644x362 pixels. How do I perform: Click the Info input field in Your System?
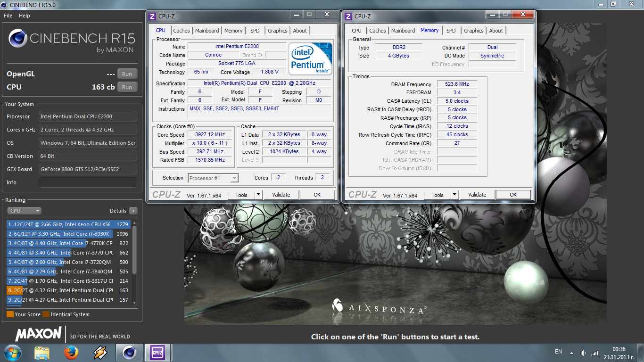(x=88, y=182)
